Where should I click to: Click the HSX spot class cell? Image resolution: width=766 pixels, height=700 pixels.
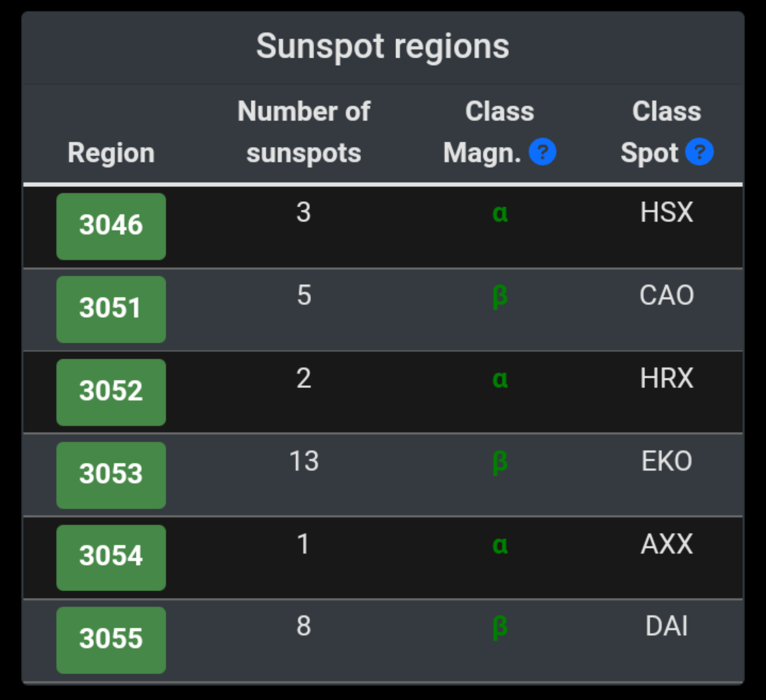[667, 212]
